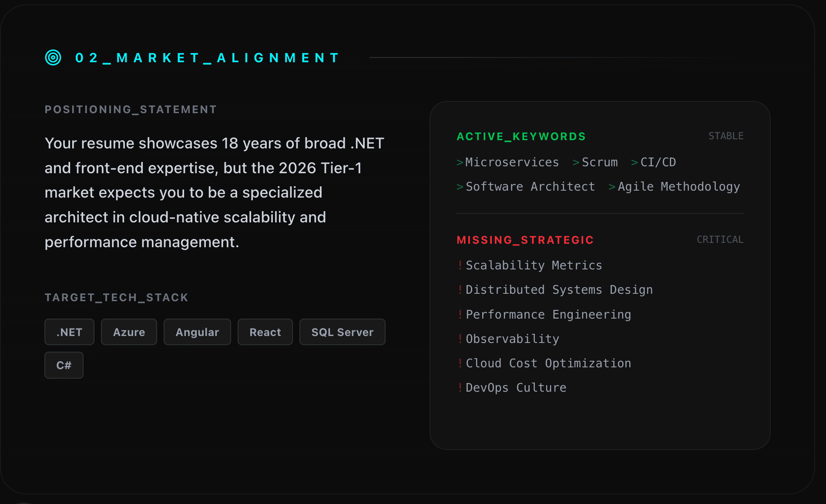Viewport: 826px width, 504px height.
Task: Click the TARGET_TECH_STACK label
Action: 116,298
